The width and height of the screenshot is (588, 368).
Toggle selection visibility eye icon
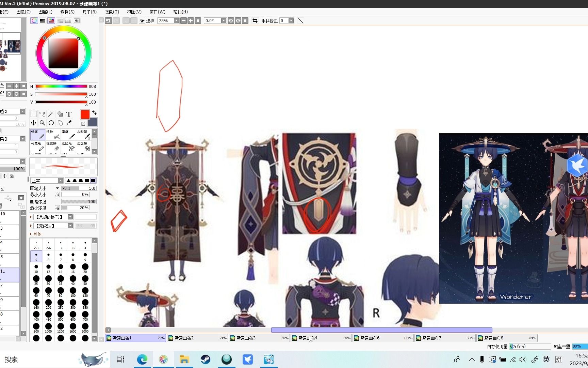[x=142, y=20]
